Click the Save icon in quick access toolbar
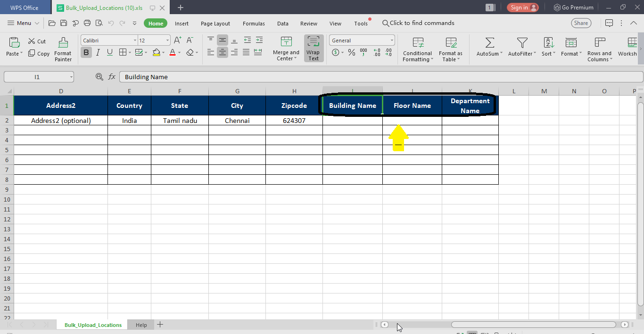Screen dimensions: 644x334 (64, 23)
